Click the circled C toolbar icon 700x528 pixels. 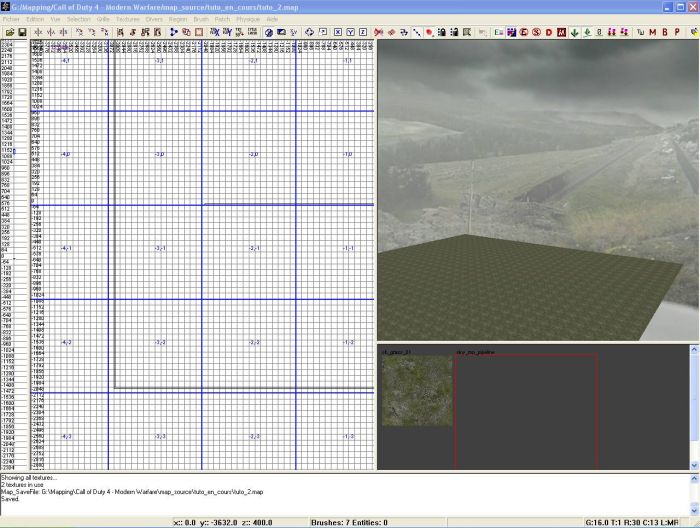(524, 32)
